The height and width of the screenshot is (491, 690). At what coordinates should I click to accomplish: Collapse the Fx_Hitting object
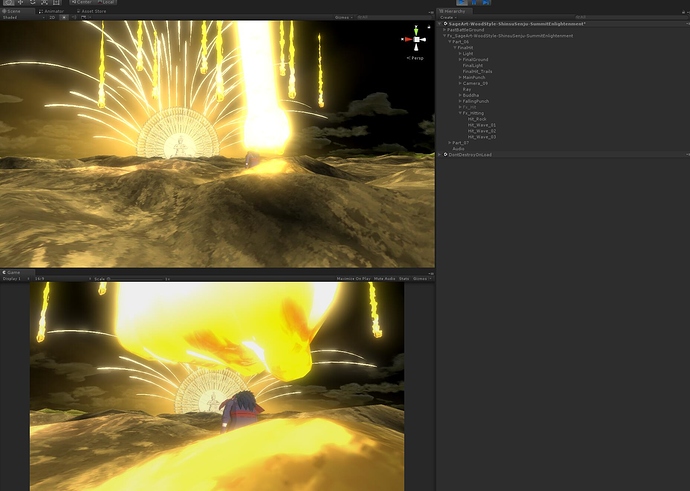460,113
